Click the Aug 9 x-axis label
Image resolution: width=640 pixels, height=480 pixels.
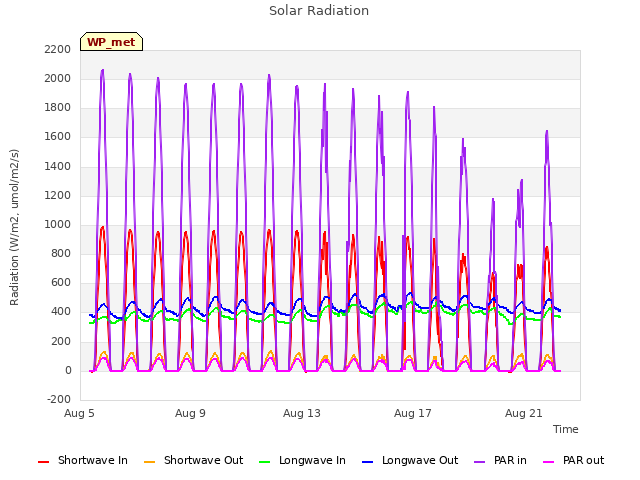pyautogui.click(x=190, y=413)
